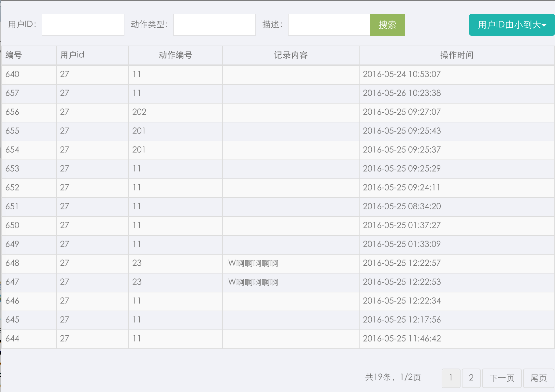Click timestamp 2016-05-25 08:34:20

pos(402,206)
